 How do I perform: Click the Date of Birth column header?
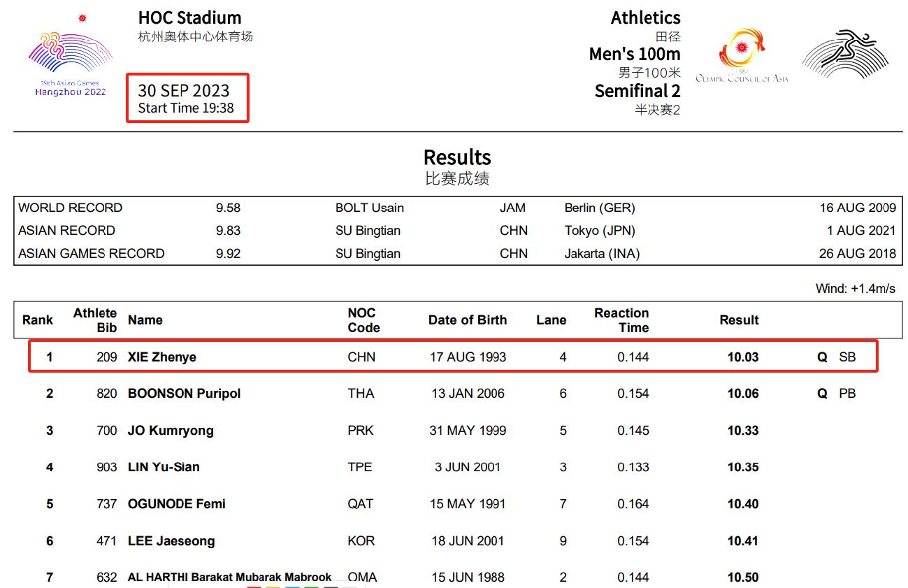(x=468, y=320)
